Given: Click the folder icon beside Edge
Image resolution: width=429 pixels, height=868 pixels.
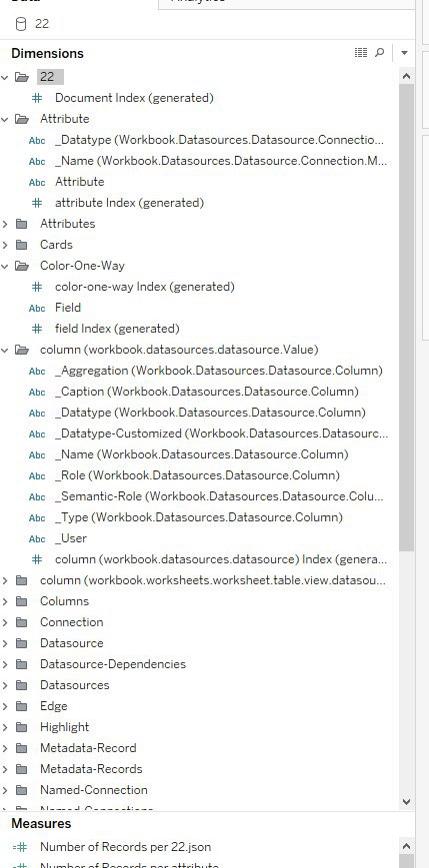Looking at the screenshot, I should coord(22,706).
